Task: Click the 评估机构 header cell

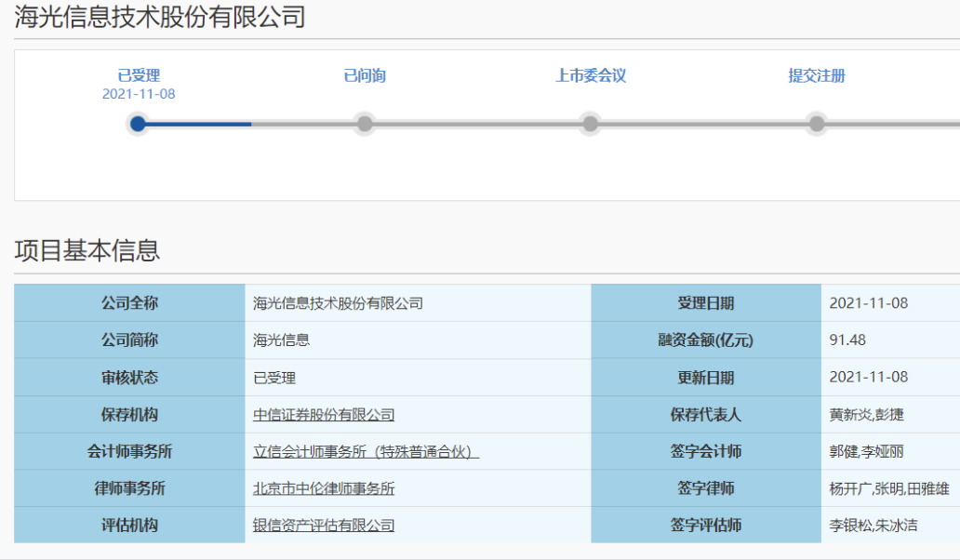Action: pos(130,525)
